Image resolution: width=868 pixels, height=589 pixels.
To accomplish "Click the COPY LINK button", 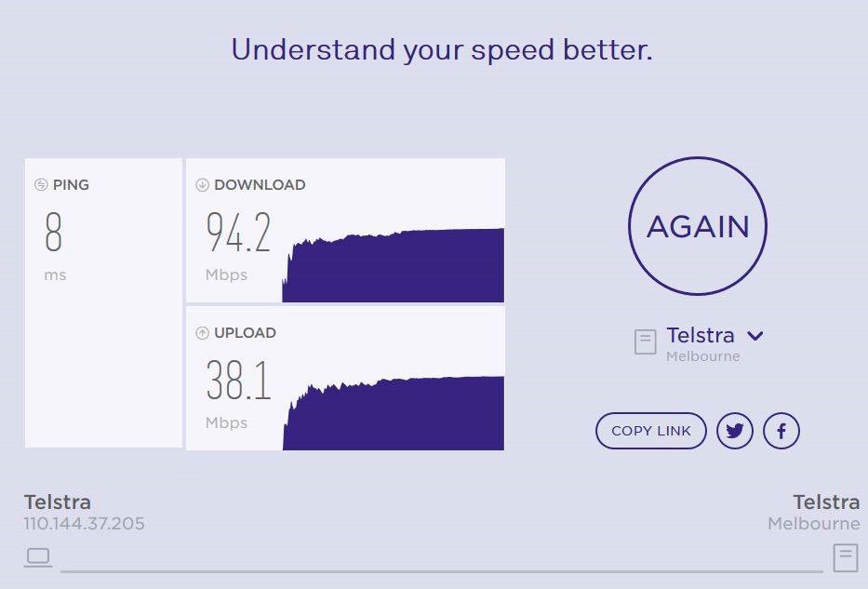I will point(651,431).
